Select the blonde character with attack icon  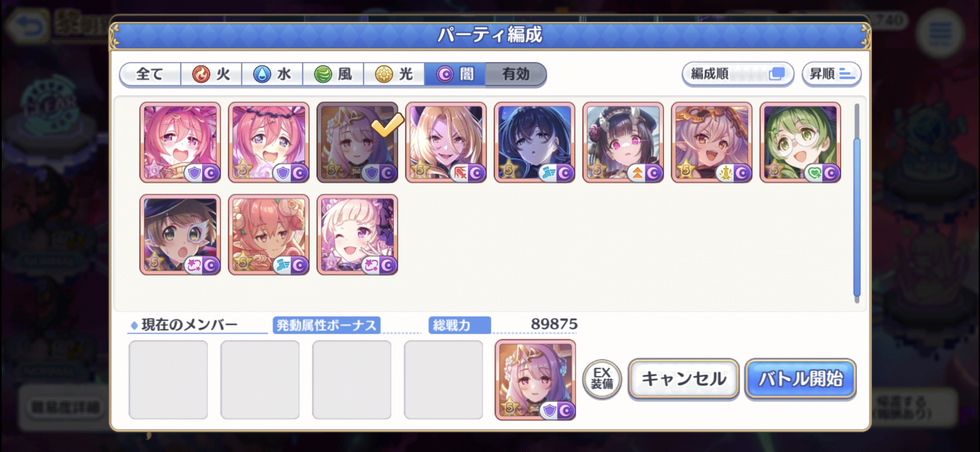(x=446, y=142)
